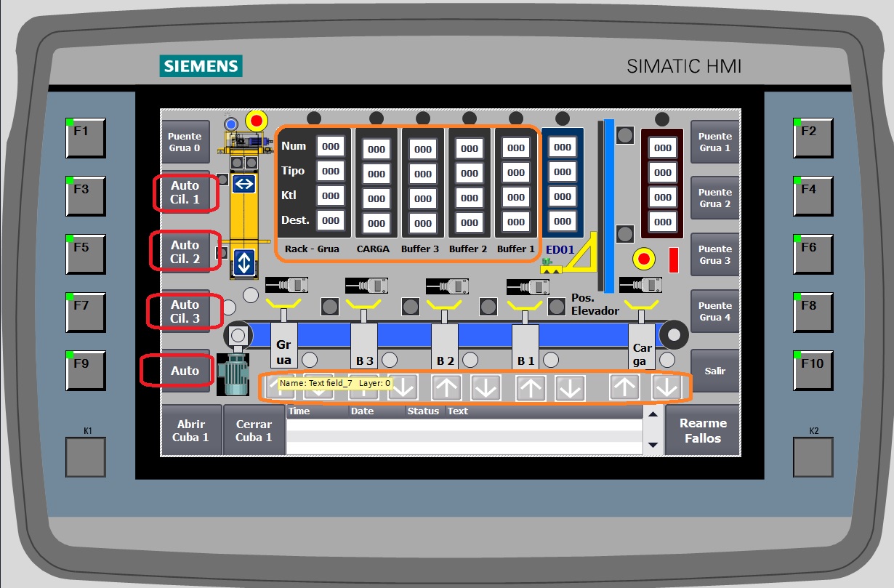Click the red rectangle indicator by the elevator

(674, 260)
